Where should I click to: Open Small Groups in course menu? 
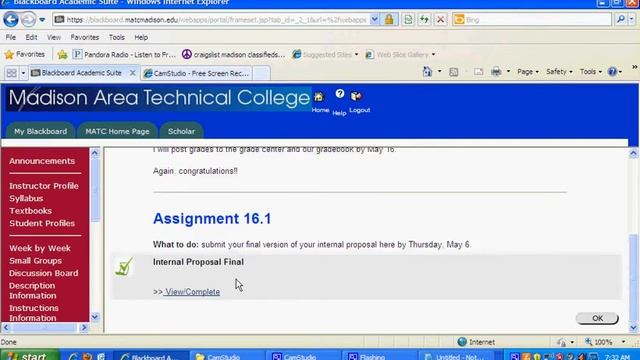point(36,261)
